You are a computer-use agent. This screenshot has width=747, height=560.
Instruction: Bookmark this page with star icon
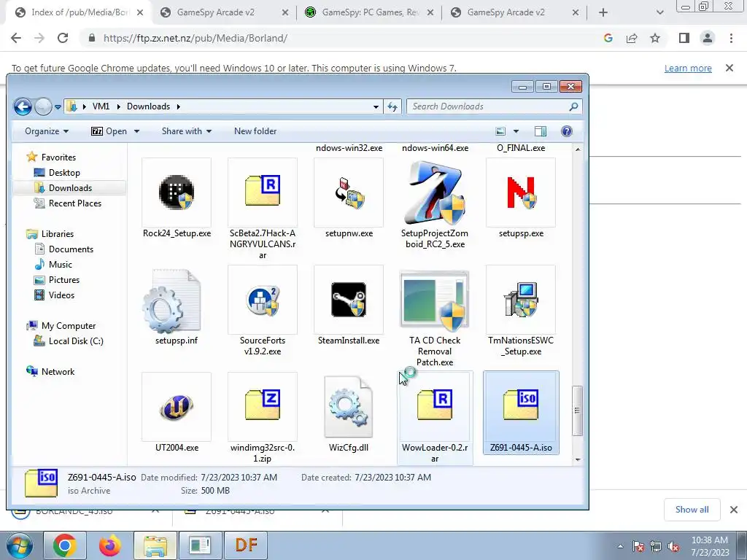click(655, 38)
